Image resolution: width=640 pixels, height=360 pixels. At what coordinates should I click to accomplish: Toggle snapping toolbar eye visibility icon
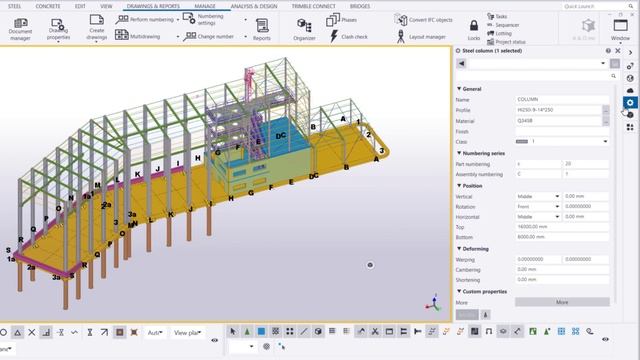click(215, 340)
